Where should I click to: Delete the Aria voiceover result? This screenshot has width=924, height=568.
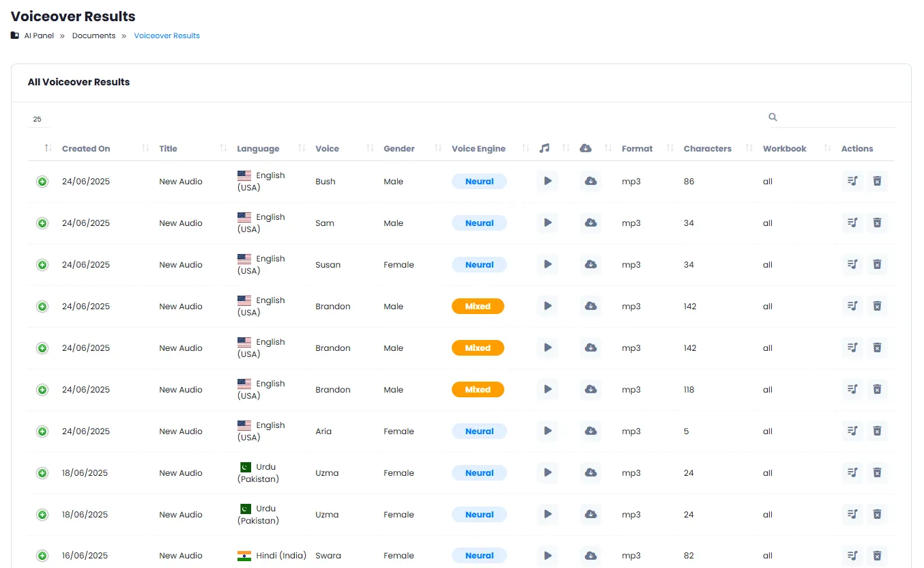coord(878,431)
